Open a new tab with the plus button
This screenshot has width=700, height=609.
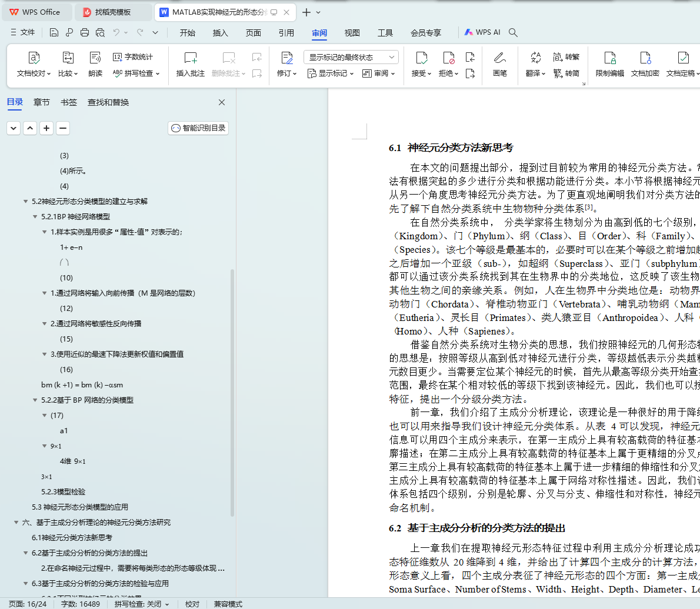pyautogui.click(x=306, y=12)
